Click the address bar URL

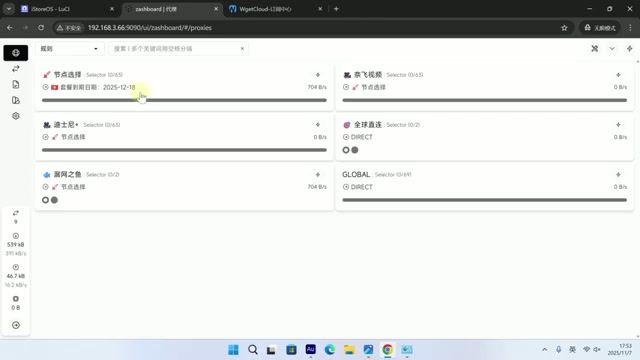[x=150, y=28]
